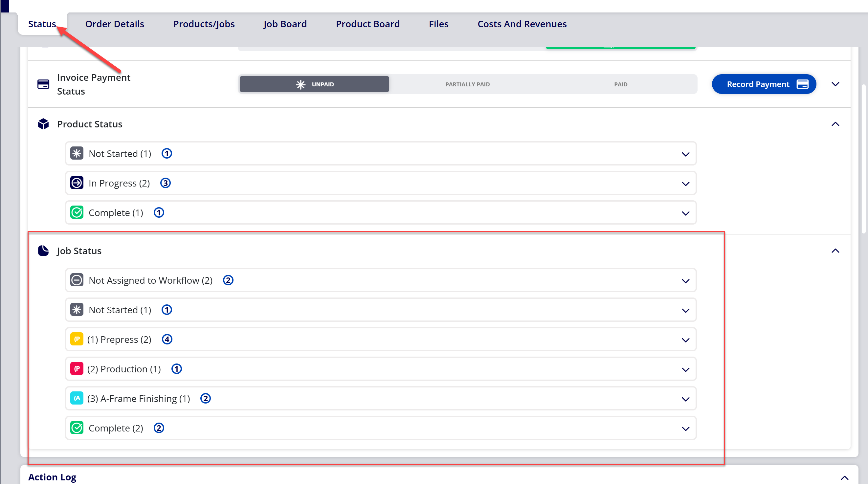Image resolution: width=868 pixels, height=484 pixels.
Task: Click the (3) A-Frame Finishing (1) label
Action: point(139,398)
